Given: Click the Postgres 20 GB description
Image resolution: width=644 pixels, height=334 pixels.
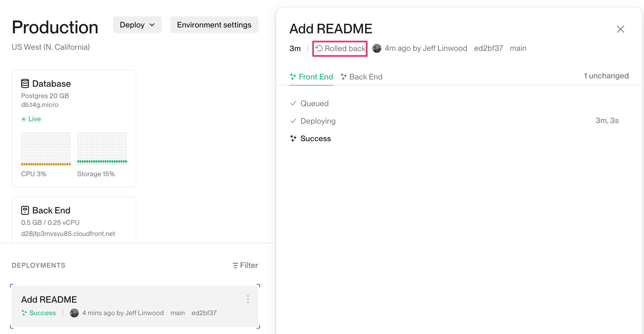Looking at the screenshot, I should coord(45,96).
